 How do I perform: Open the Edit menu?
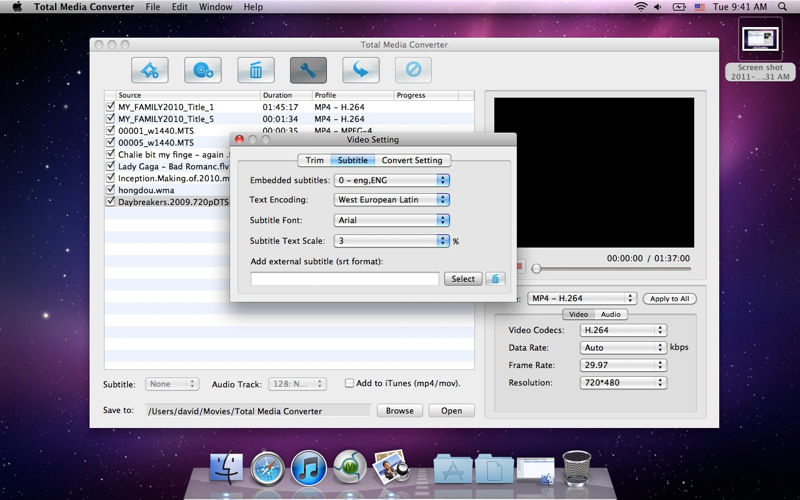pos(180,7)
